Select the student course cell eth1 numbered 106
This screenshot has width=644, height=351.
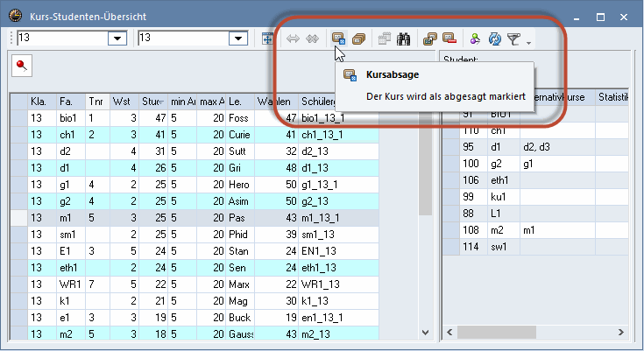pyautogui.click(x=504, y=180)
